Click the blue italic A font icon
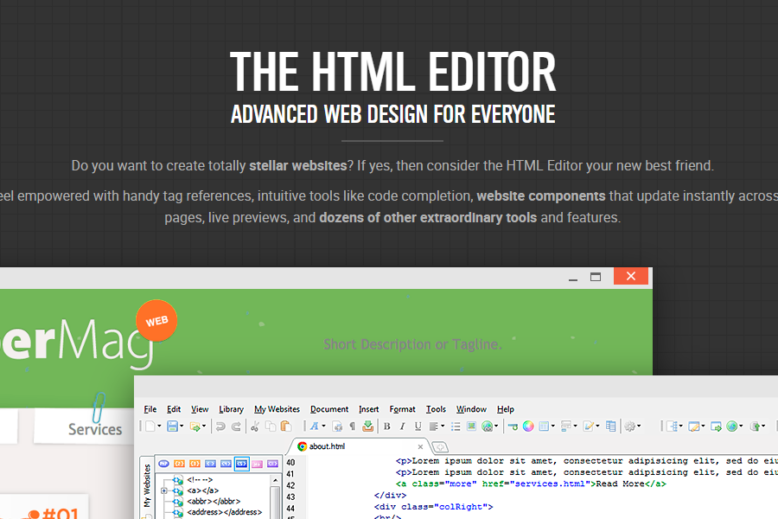 pos(314,426)
